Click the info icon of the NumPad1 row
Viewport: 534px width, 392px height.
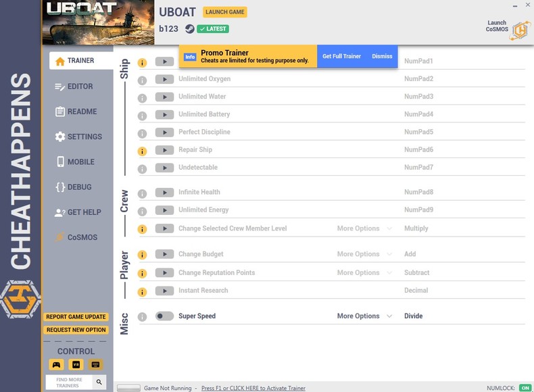142,63
